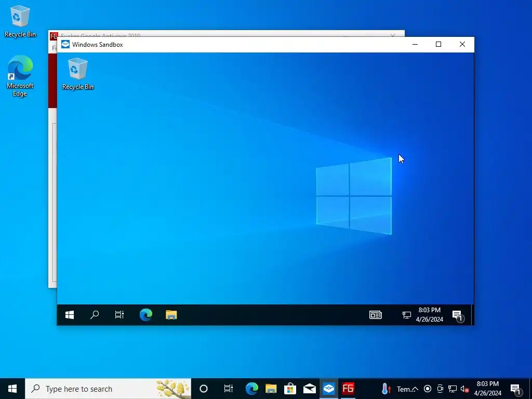Viewport: 532px width, 399px height.
Task: Click the FG icon of the background antivirus window
Action: click(x=54, y=36)
